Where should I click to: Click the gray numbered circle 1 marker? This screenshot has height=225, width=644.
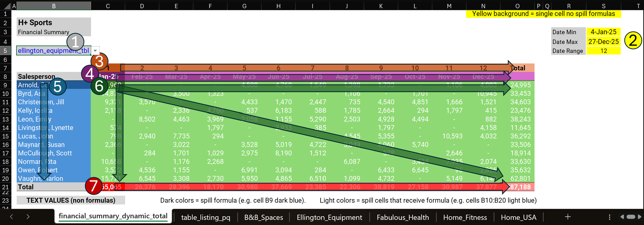click(x=75, y=42)
